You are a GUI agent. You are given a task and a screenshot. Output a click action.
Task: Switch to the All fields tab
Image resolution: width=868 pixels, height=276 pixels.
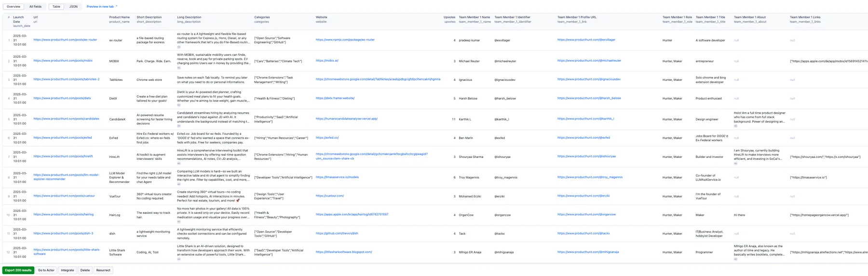(35, 7)
